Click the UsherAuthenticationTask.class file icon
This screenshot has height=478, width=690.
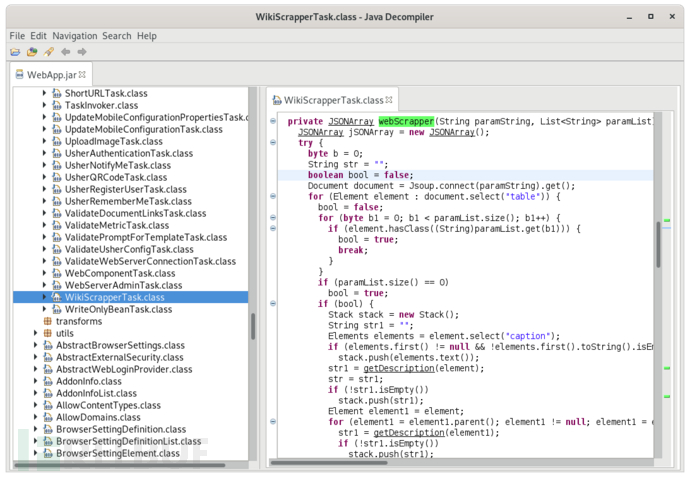tap(56, 153)
